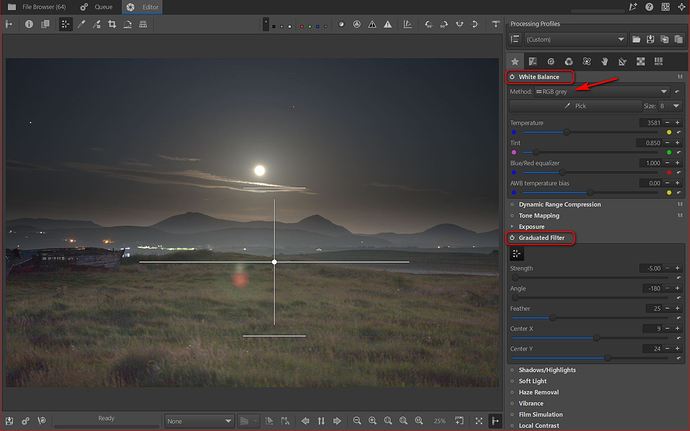Click the Graduated Filter edit node button

coord(517,253)
